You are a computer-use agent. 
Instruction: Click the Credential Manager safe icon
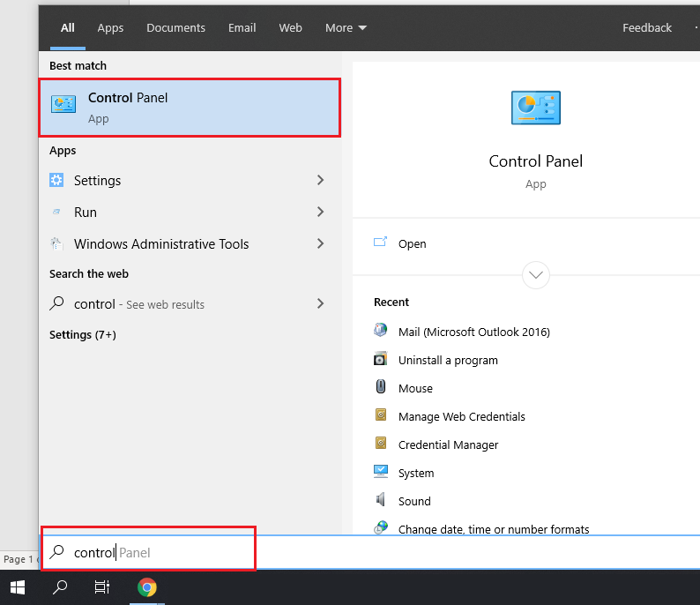[x=380, y=443]
